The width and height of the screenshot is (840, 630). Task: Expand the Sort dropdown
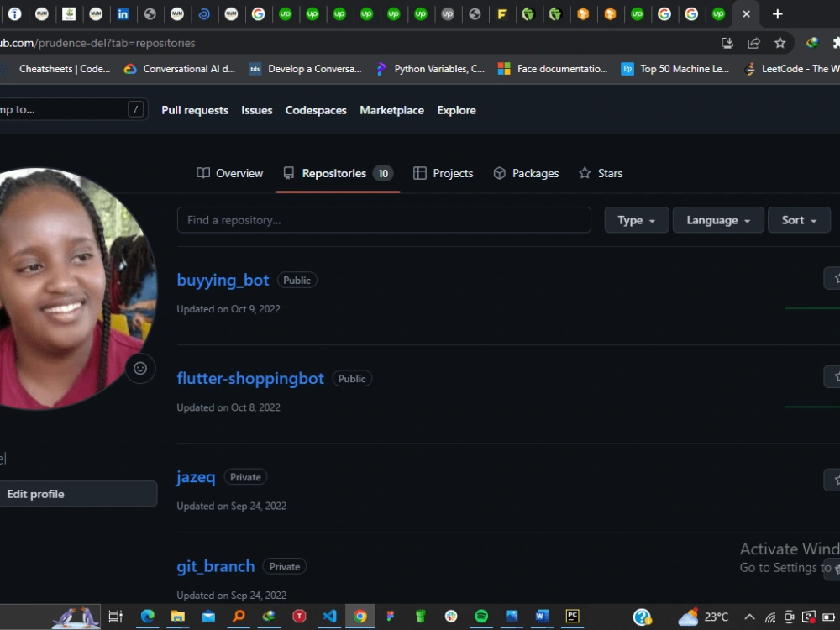pos(800,220)
